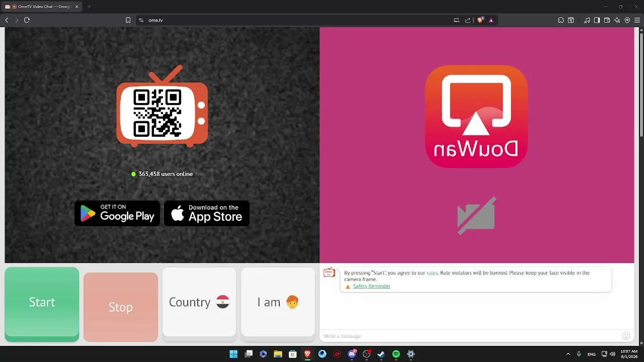Click the screen cast icon in address bar
The width and height of the screenshot is (644, 362).
coord(456,20)
